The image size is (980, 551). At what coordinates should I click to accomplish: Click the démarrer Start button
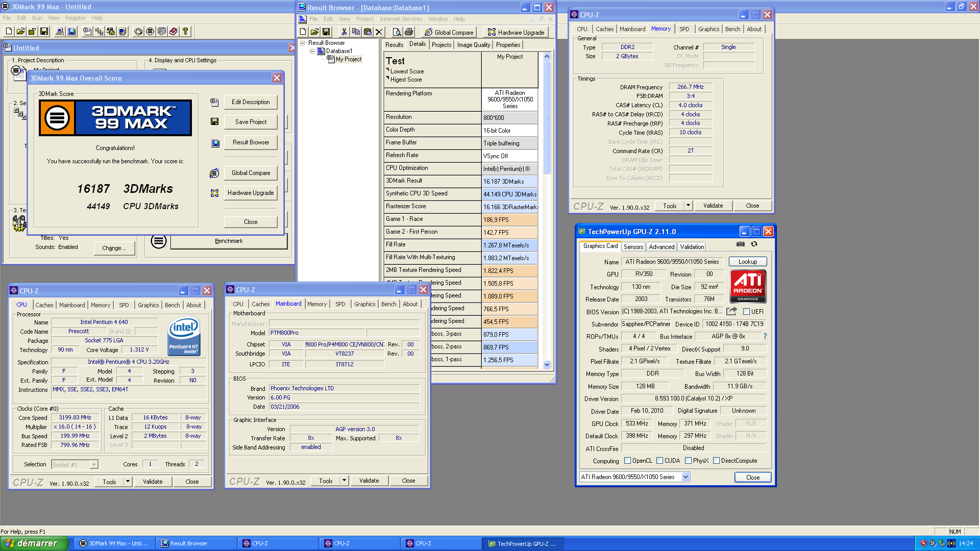pos(34,543)
